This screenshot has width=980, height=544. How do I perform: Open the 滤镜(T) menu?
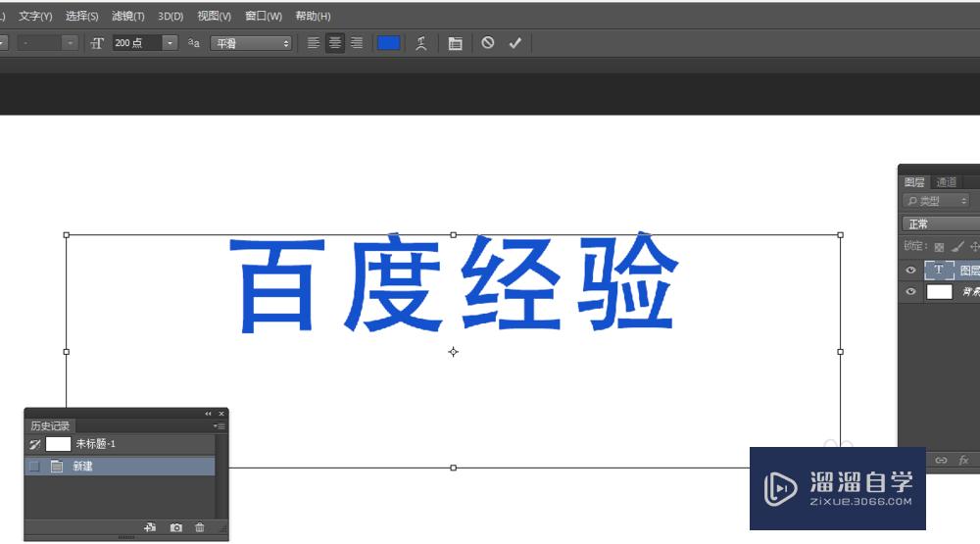coord(128,17)
